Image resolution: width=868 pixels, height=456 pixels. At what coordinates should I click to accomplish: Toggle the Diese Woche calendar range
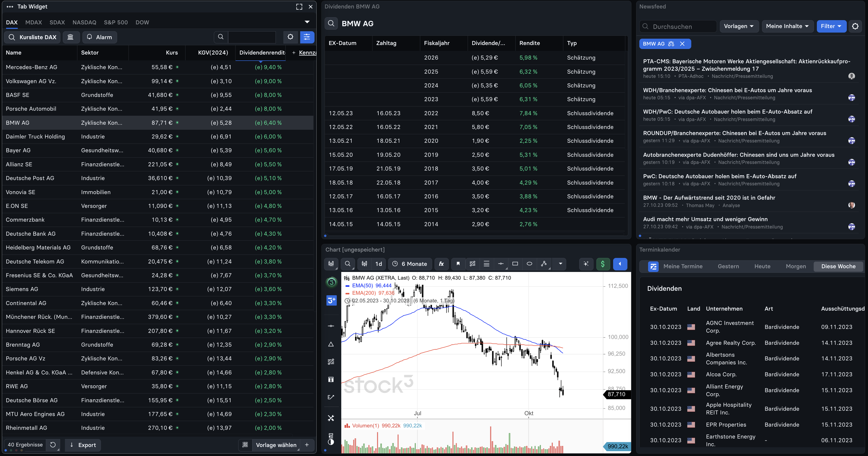838,266
